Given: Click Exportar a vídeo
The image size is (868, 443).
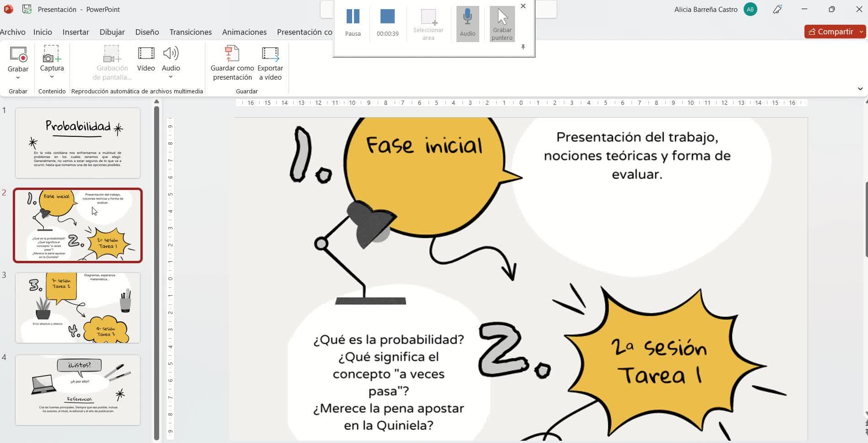Looking at the screenshot, I should (x=270, y=63).
